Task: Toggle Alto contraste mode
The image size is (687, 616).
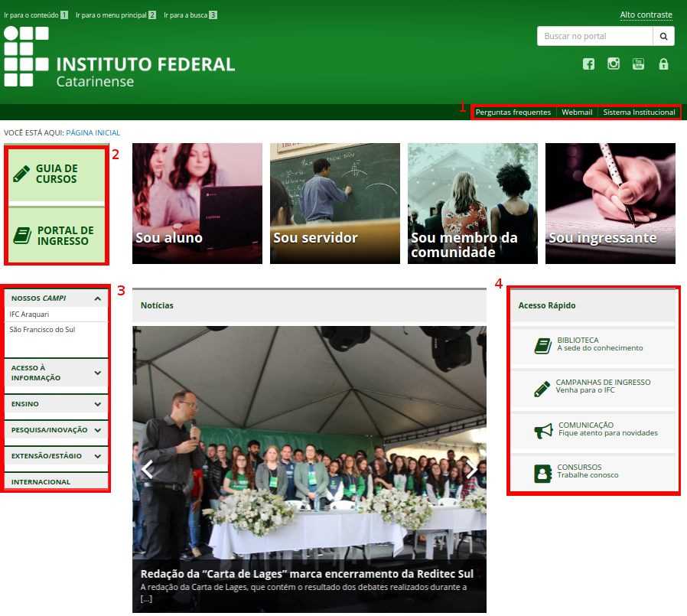Action: pyautogui.click(x=646, y=15)
